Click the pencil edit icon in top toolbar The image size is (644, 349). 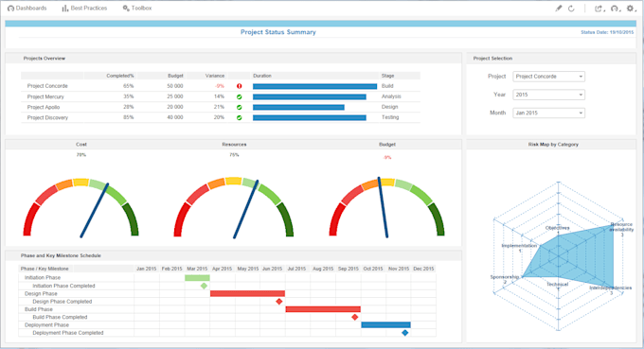(559, 9)
